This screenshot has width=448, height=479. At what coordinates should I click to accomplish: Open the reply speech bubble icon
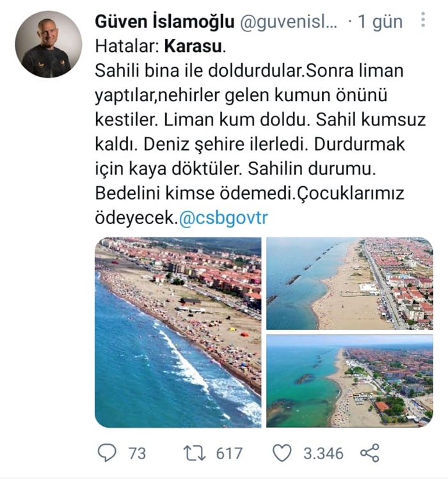coord(107,453)
